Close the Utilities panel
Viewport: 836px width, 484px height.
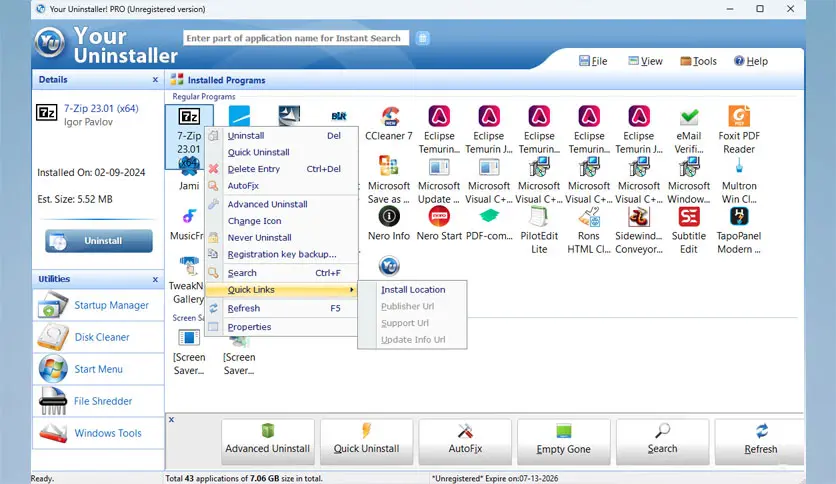155,279
